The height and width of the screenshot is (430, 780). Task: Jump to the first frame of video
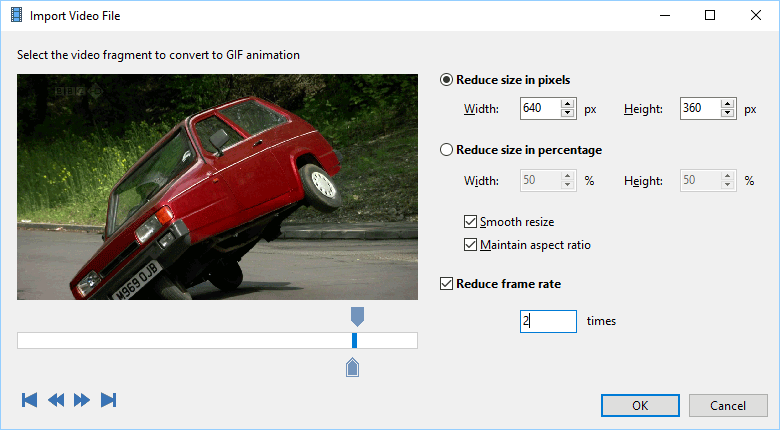pyautogui.click(x=30, y=400)
